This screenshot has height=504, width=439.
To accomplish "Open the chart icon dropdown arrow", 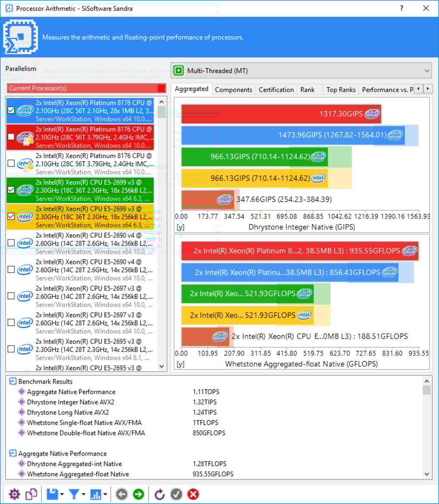I will pyautogui.click(x=105, y=495).
